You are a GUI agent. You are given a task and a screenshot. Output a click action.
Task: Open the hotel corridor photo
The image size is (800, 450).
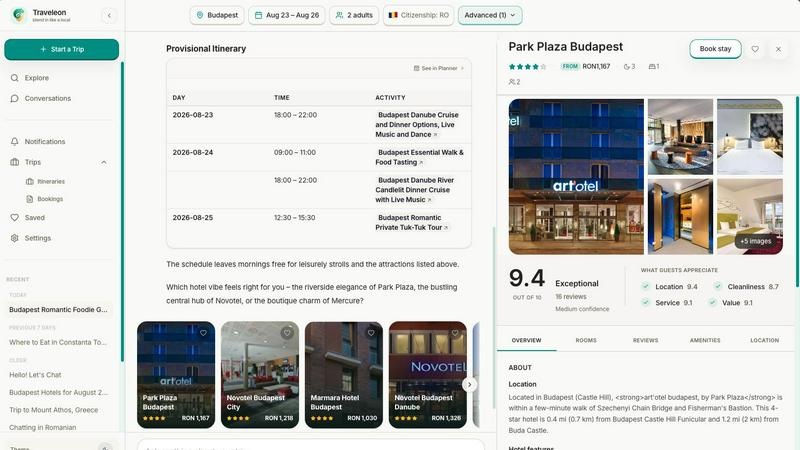pyautogui.click(x=680, y=216)
